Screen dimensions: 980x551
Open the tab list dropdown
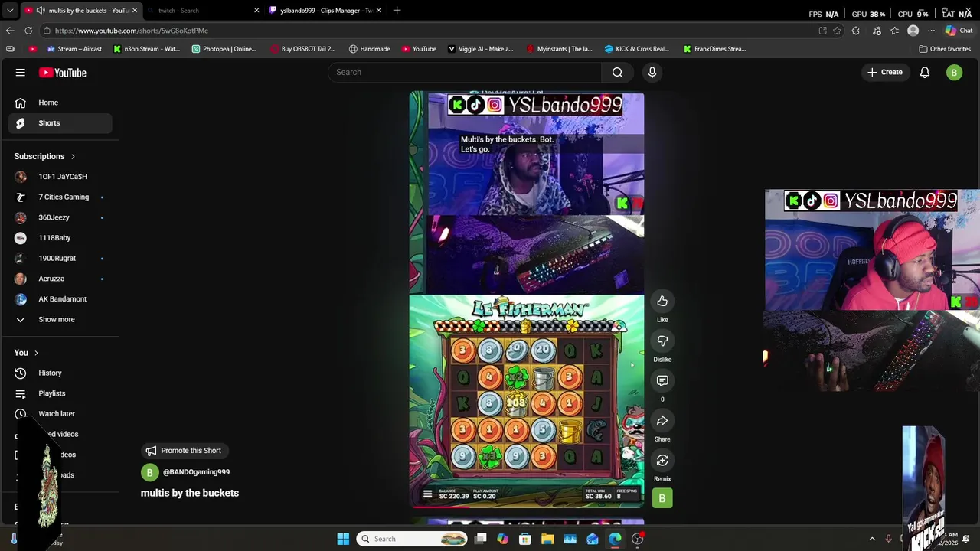click(9, 11)
